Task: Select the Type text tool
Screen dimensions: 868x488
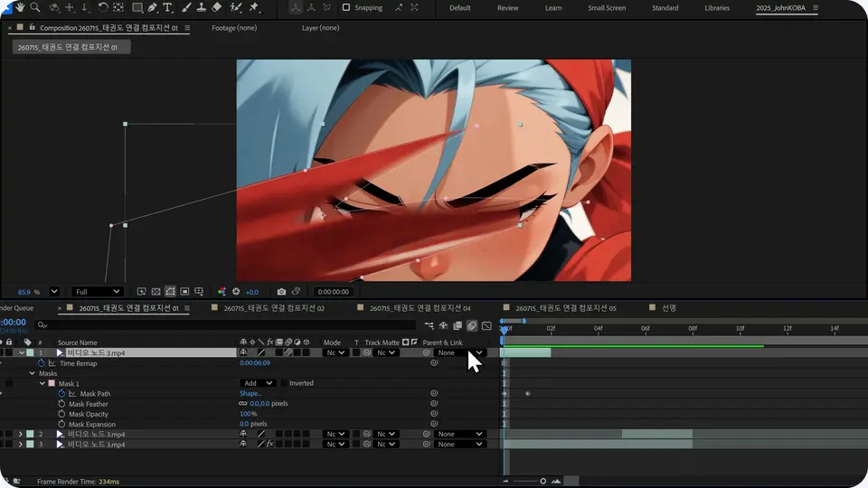Action: [x=167, y=7]
